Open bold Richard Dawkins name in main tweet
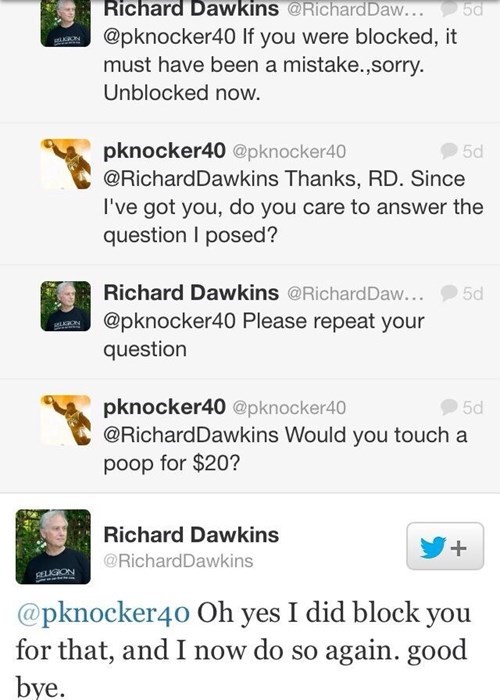This screenshot has height=700, width=500. pos(191,534)
